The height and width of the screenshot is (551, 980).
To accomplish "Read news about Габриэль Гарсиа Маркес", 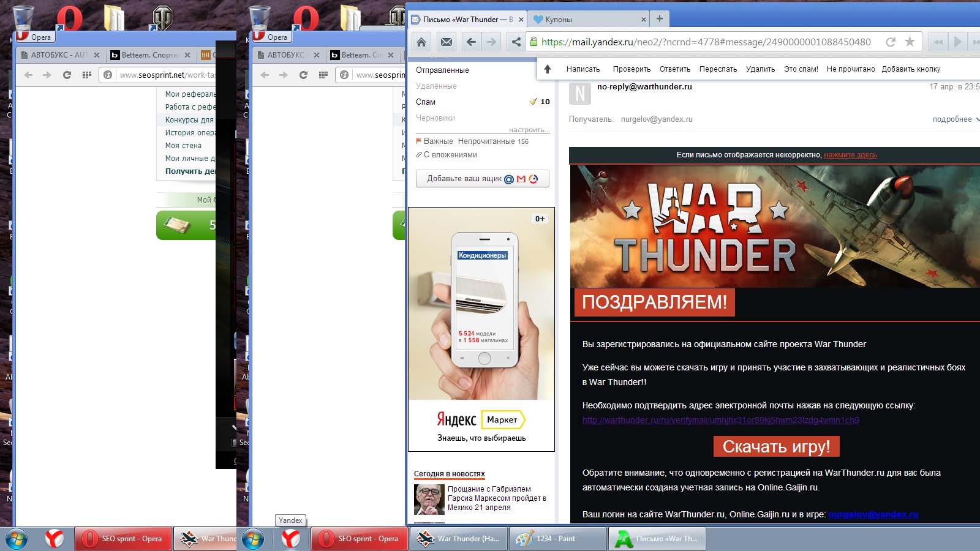I will (x=497, y=498).
